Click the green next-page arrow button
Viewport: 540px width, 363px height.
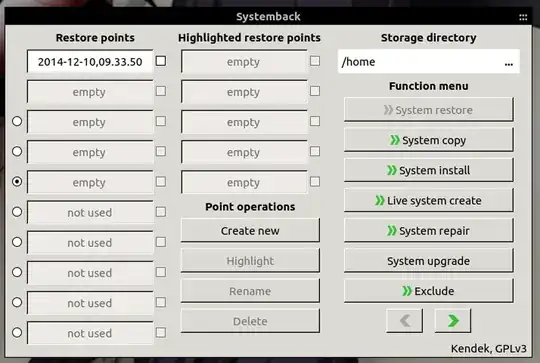click(453, 321)
